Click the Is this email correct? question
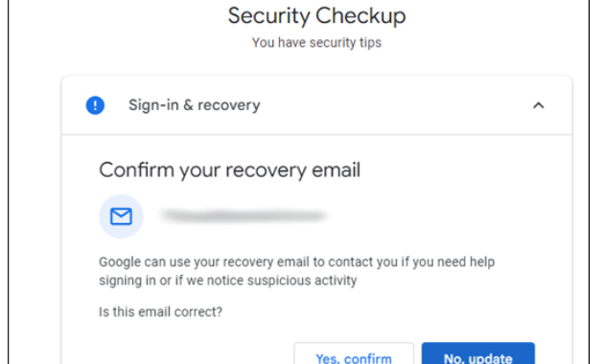This screenshot has width=604, height=364. [x=160, y=311]
